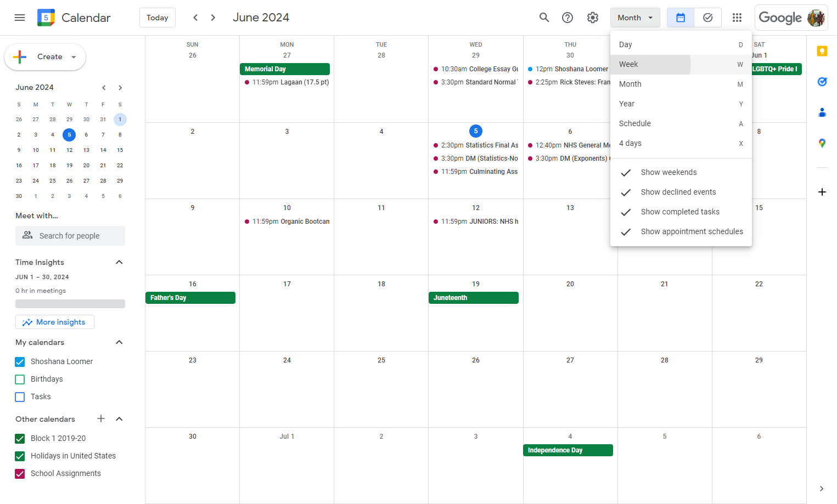Open the main menu hamburger icon
This screenshot has height=504, width=837.
20,18
